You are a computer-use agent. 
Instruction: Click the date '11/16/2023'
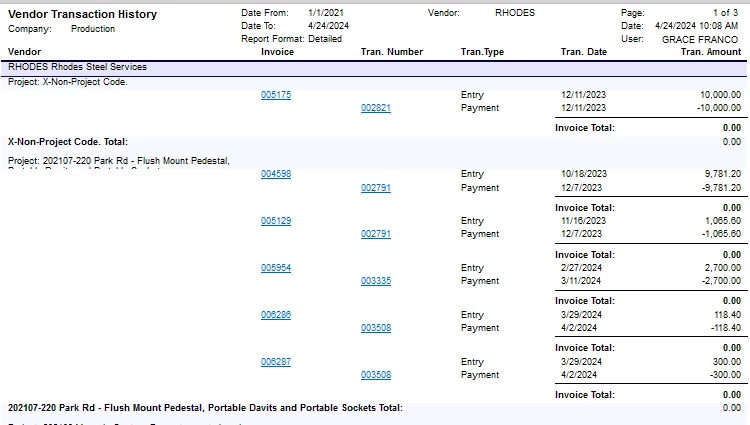click(x=584, y=221)
